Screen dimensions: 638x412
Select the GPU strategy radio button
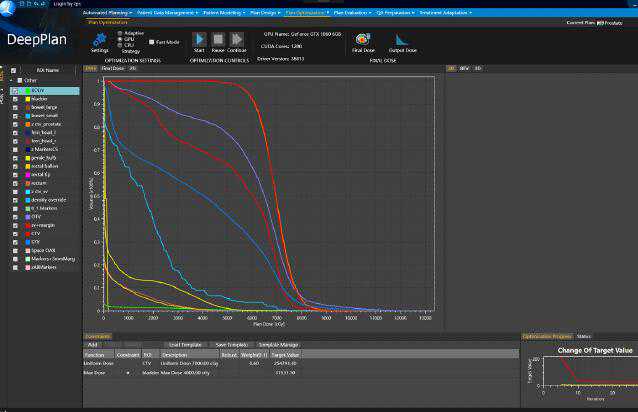[122, 40]
